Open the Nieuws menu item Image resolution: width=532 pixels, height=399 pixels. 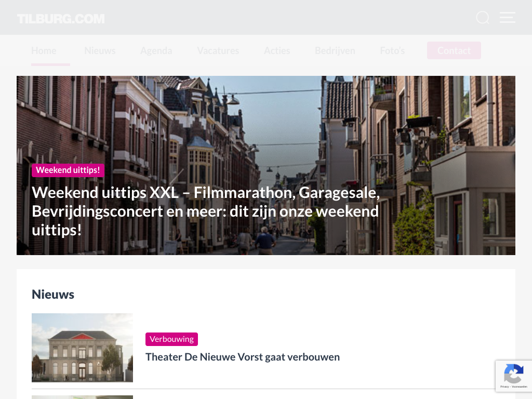100,50
